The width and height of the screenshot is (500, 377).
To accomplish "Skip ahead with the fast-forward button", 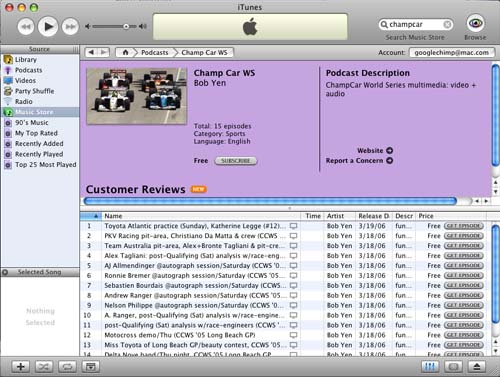I will [70, 27].
